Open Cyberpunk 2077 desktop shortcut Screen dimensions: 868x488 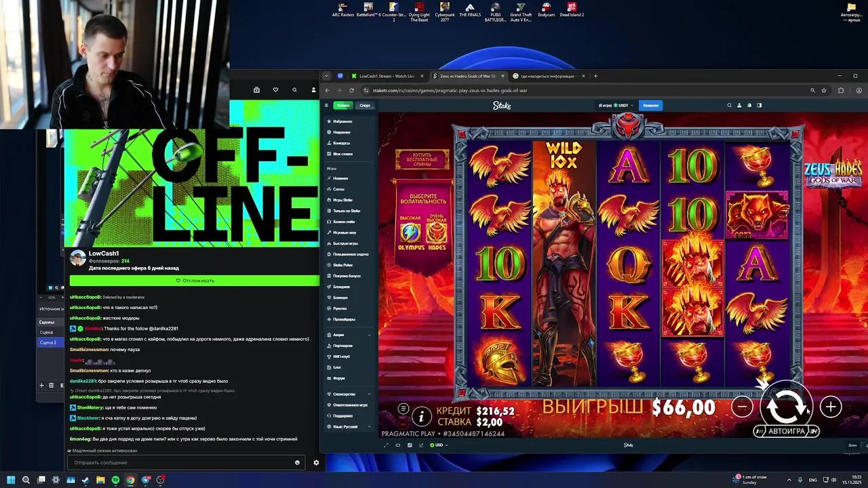pyautogui.click(x=445, y=12)
